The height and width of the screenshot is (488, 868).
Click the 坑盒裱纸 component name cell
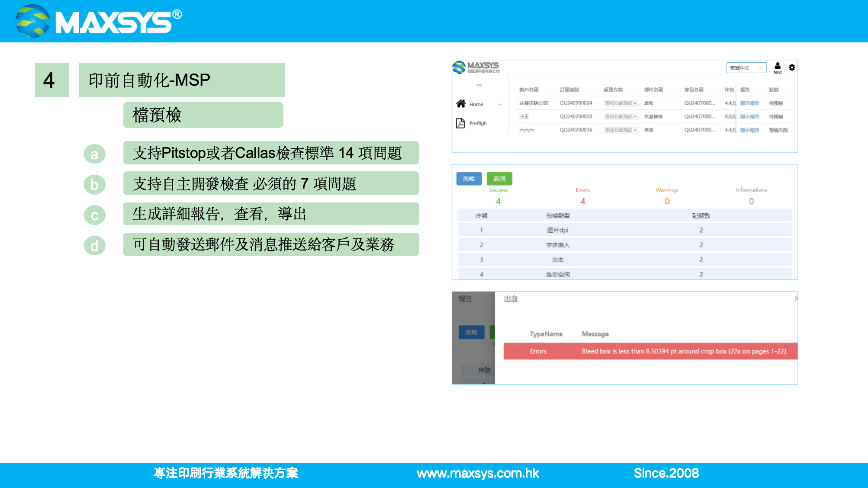click(x=653, y=117)
